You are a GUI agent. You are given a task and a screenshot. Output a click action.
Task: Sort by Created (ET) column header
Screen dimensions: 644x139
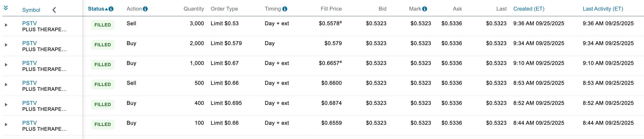point(528,9)
